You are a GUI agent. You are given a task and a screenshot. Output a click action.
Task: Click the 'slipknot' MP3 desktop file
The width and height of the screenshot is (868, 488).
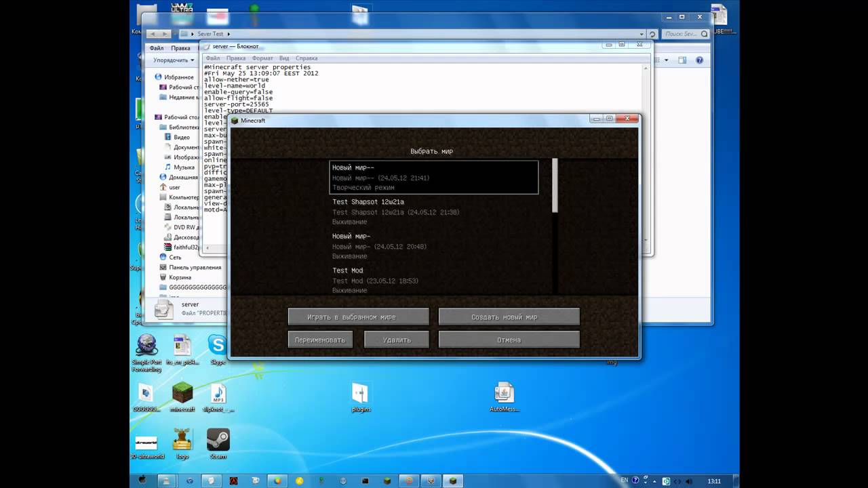tap(218, 398)
